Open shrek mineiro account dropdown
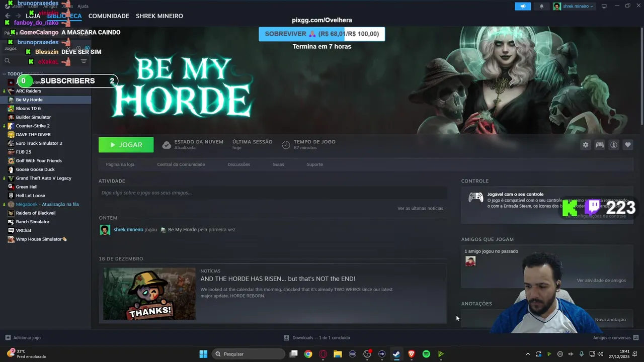644x362 pixels. [574, 6]
